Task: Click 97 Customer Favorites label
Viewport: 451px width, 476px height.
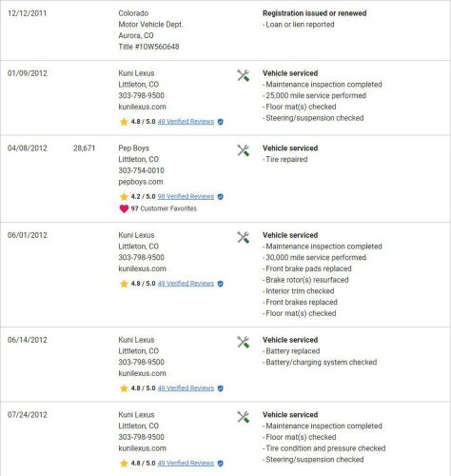Action: tap(164, 208)
